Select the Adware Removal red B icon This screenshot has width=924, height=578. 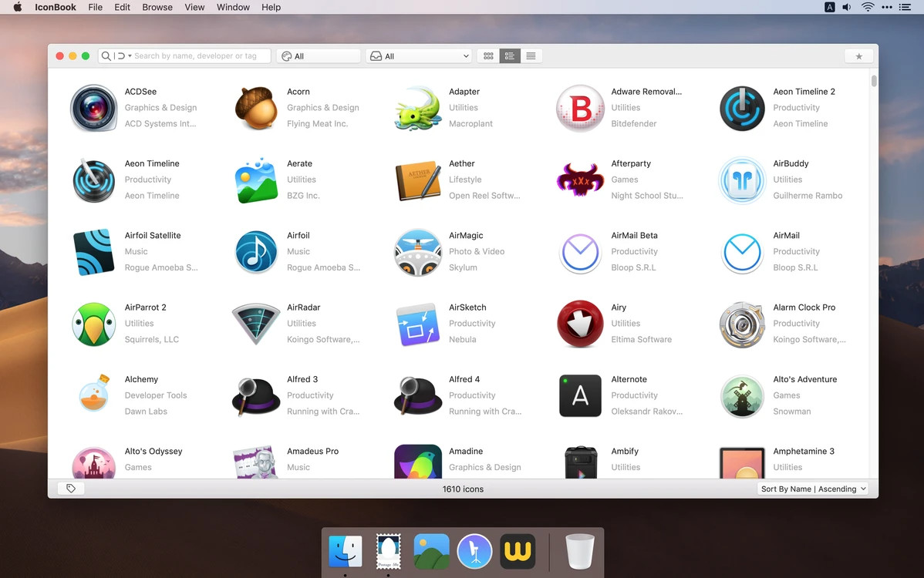point(581,108)
